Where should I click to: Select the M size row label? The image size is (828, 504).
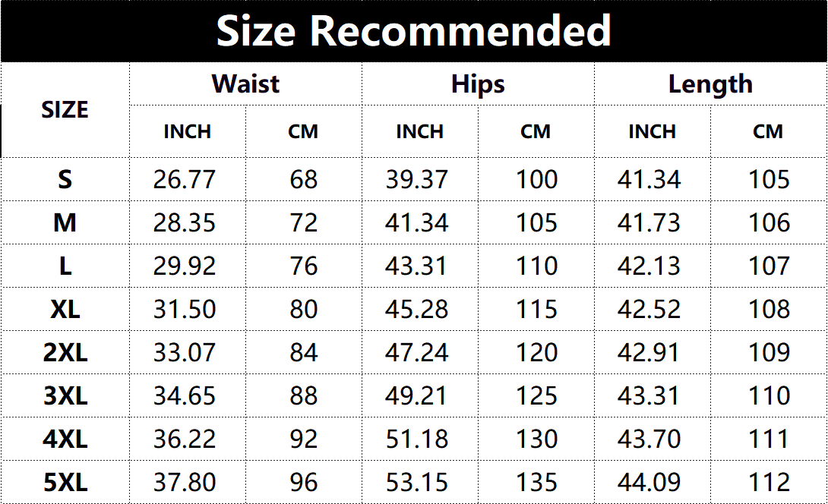(65, 223)
